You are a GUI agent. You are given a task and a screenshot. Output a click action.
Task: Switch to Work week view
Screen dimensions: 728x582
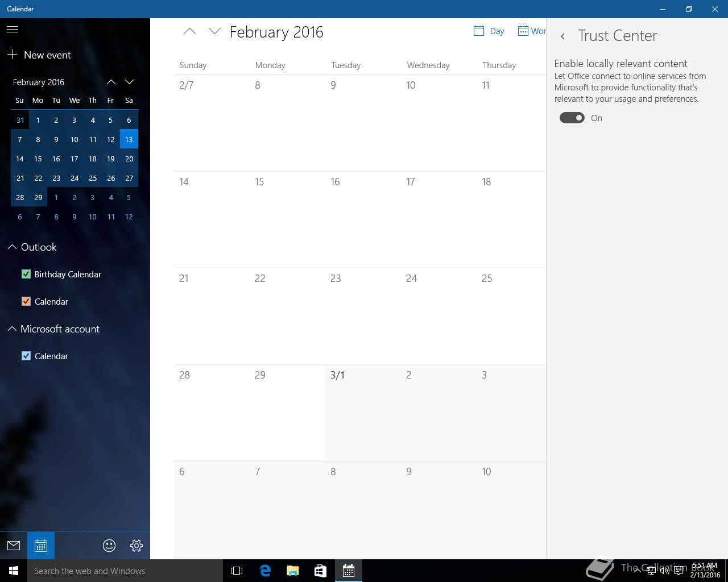point(531,31)
